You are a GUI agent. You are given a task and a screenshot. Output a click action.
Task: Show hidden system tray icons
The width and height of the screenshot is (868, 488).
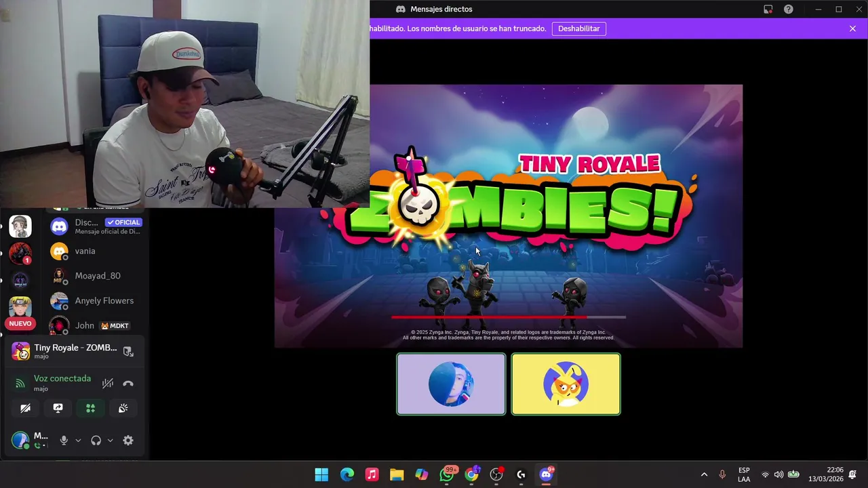pyautogui.click(x=704, y=474)
